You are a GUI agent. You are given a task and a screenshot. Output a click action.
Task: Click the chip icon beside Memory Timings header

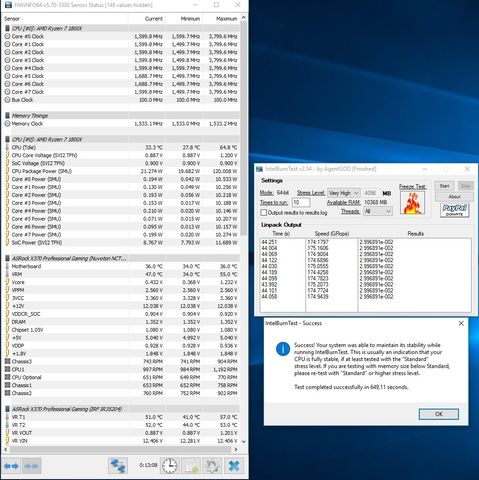(x=7, y=116)
